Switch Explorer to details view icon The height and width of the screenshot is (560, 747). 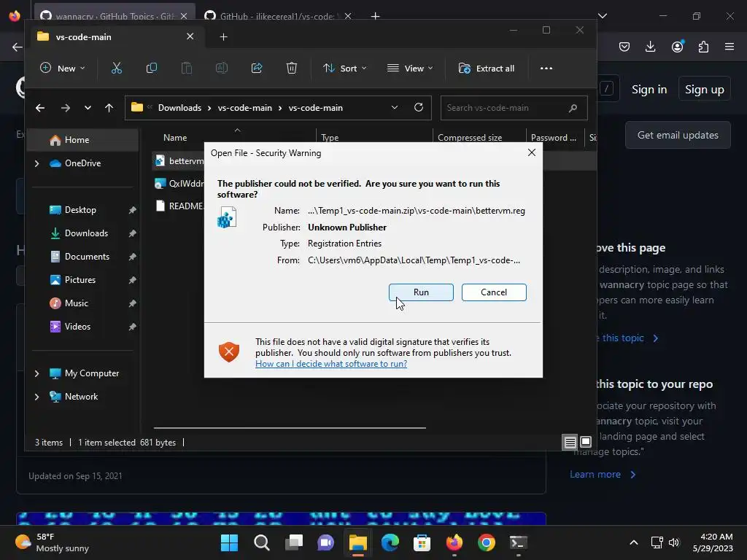click(x=570, y=443)
